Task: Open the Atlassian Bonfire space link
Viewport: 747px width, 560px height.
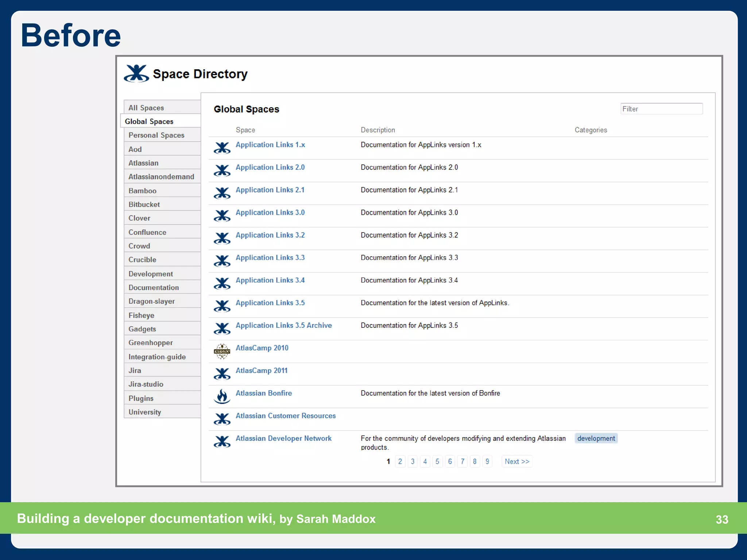Action: coord(264,393)
